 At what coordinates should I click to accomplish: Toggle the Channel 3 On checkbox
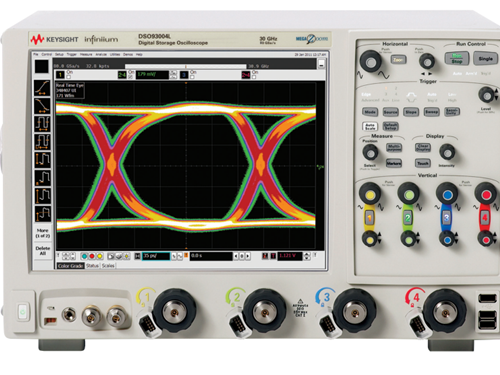192,77
